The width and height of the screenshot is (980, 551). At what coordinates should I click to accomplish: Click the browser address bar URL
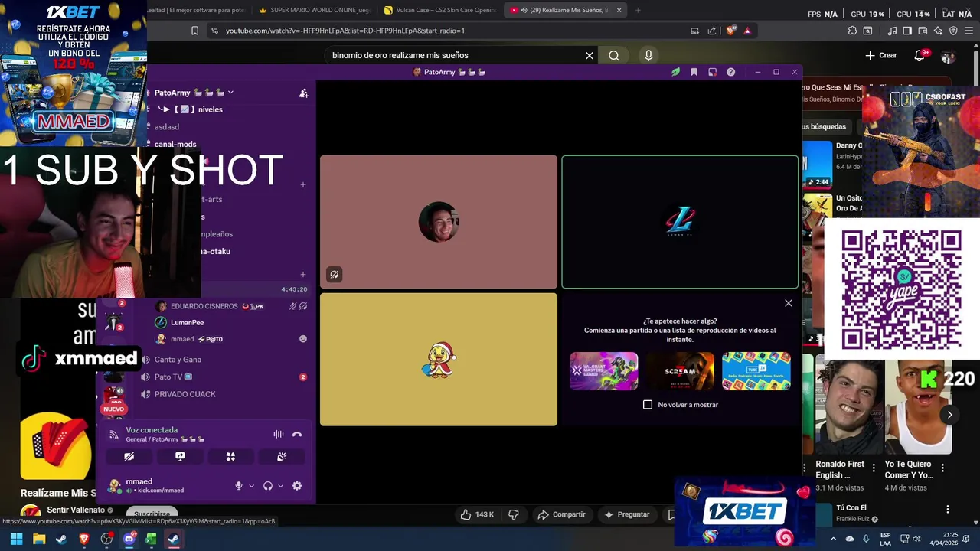coord(345,31)
